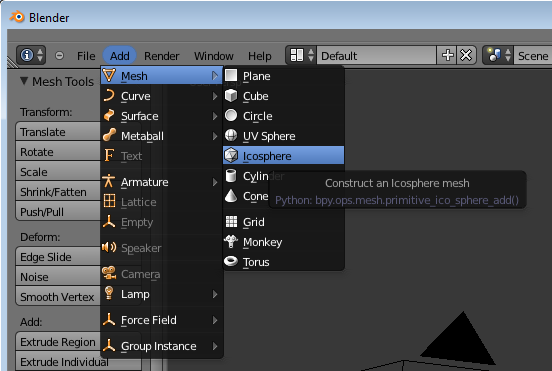Click the Text F icon
Screen dimensions: 552x371
(109, 155)
